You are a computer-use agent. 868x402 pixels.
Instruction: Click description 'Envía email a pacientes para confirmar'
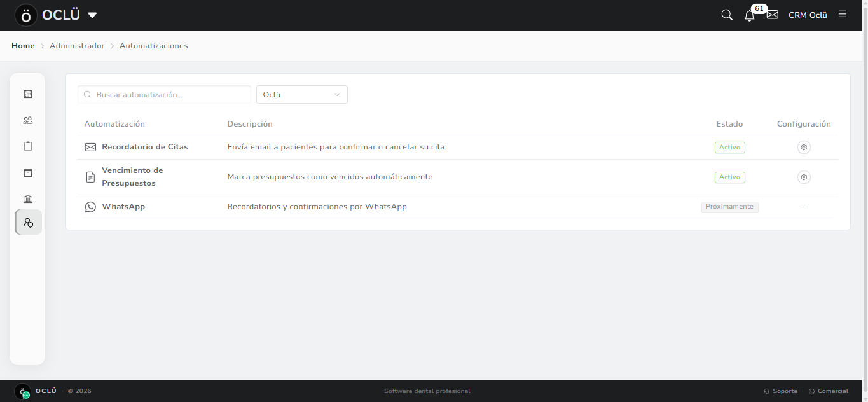coord(336,147)
